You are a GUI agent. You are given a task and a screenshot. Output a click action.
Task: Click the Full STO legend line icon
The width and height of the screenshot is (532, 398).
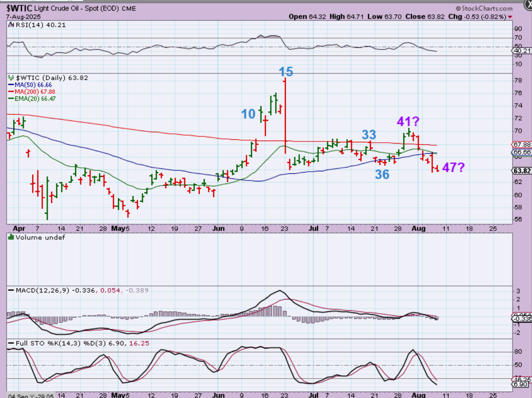tap(11, 343)
